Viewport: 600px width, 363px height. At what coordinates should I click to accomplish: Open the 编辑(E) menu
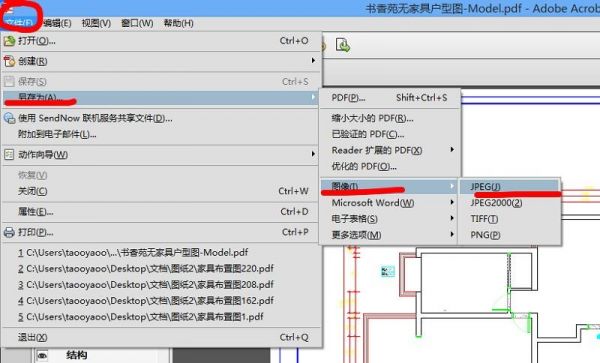(x=57, y=23)
